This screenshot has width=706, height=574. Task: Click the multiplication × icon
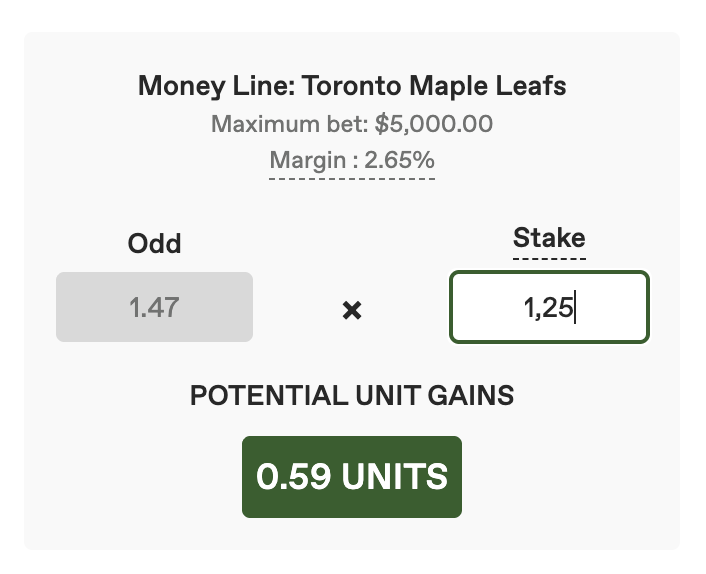pyautogui.click(x=351, y=310)
